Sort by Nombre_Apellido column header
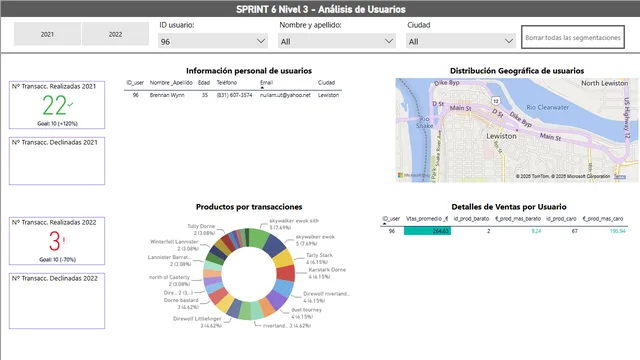The height and width of the screenshot is (360, 640). pos(171,82)
